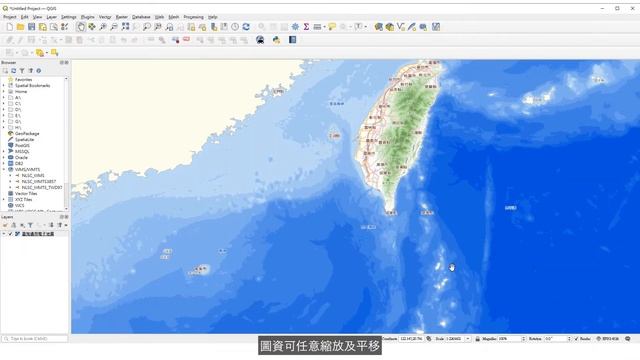Viewport: 640px width, 360px height.
Task: Click the blue notebook icon next to Python icon
Action: [x=292, y=40]
